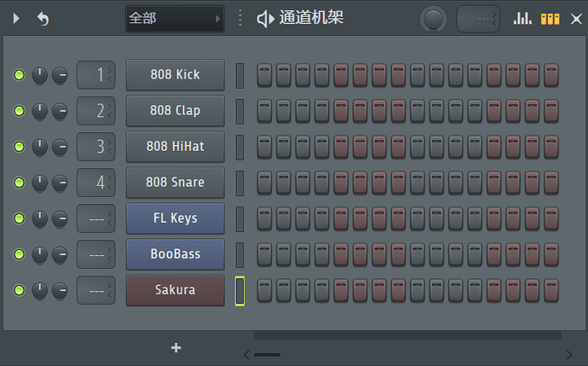
Task: Click the horizontal scrollbar right arrow
Action: [x=569, y=354]
